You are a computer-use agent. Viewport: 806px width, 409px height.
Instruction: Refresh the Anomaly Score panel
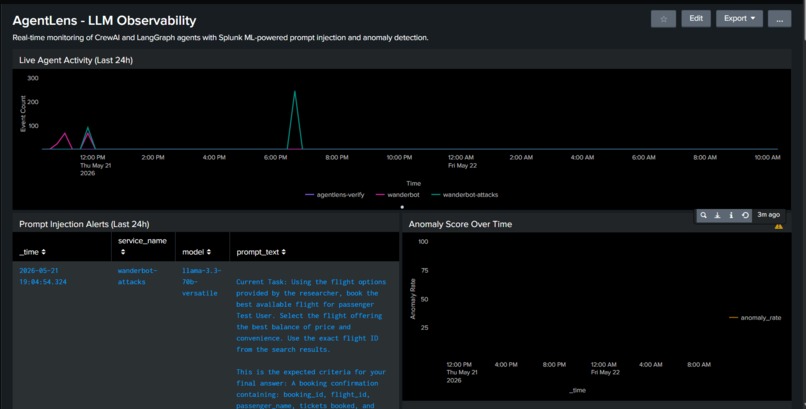click(745, 215)
